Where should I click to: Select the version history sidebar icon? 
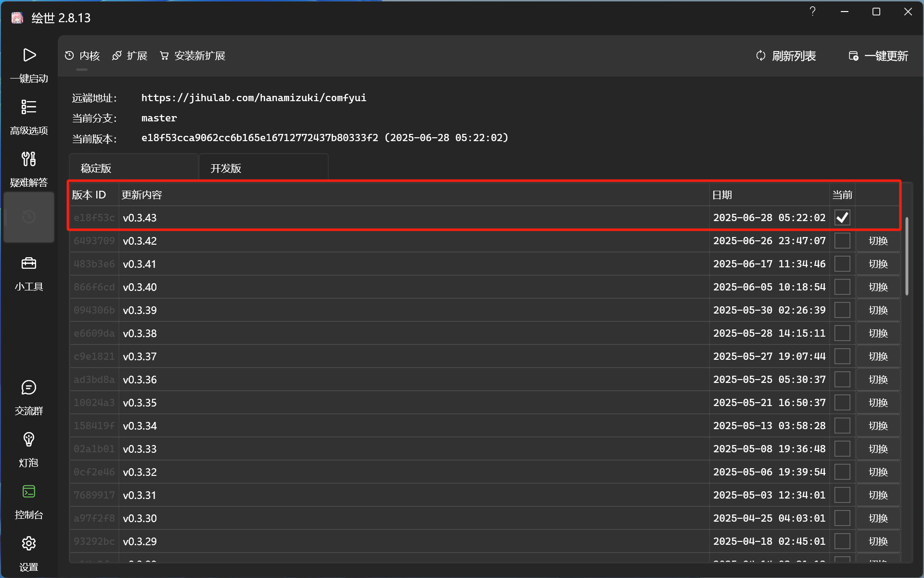(29, 217)
